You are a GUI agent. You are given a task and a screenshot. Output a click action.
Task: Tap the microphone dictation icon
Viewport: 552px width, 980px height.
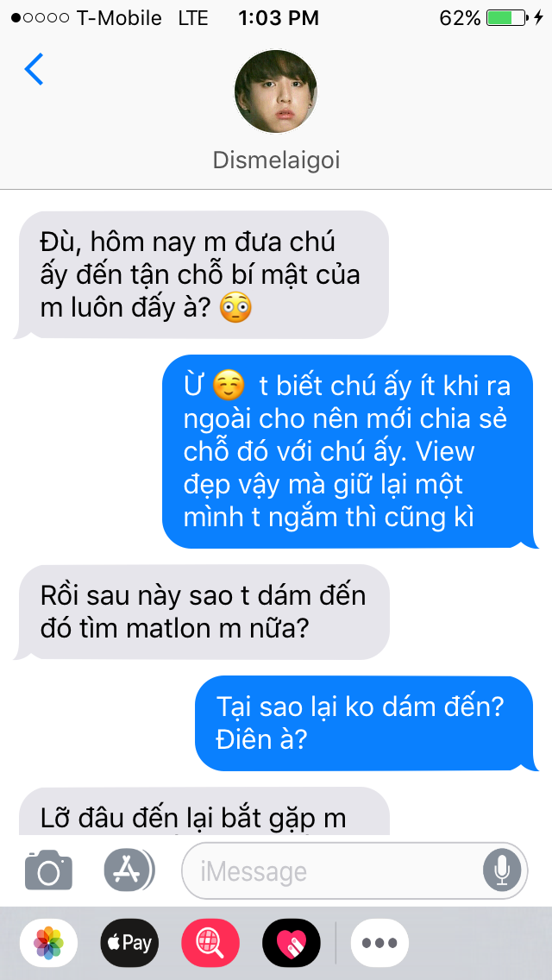(502, 870)
